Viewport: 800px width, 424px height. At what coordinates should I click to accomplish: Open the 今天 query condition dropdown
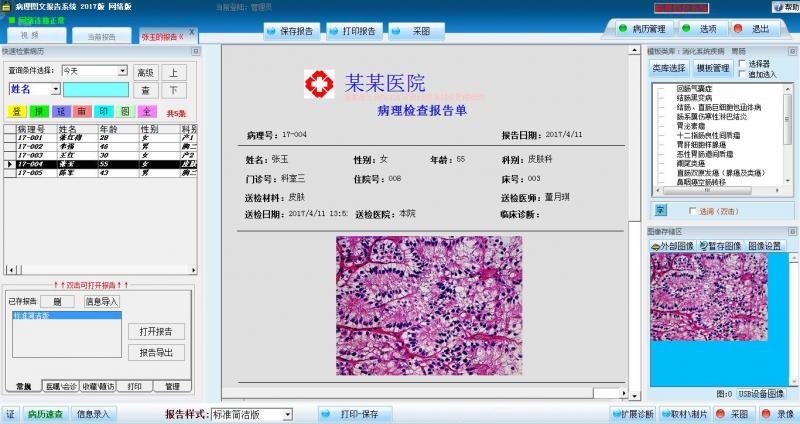pyautogui.click(x=123, y=71)
